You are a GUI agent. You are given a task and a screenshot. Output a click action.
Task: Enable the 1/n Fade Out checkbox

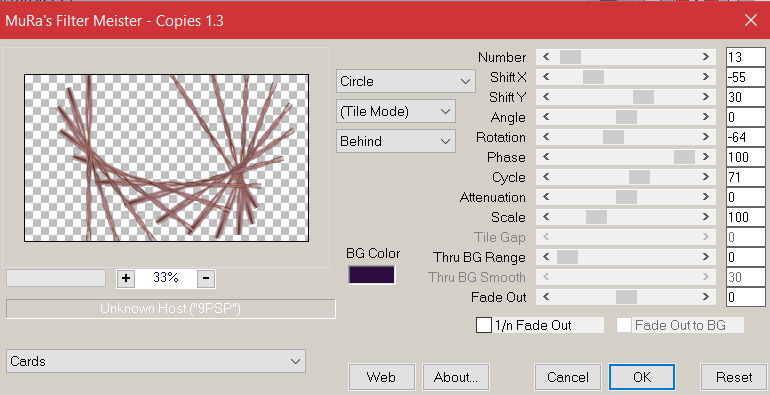(x=484, y=325)
